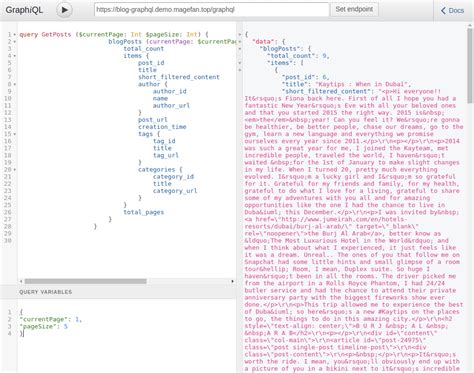This screenshot has height=373, width=474.
Task: Click the Set endpoint button
Action: coord(354,9)
